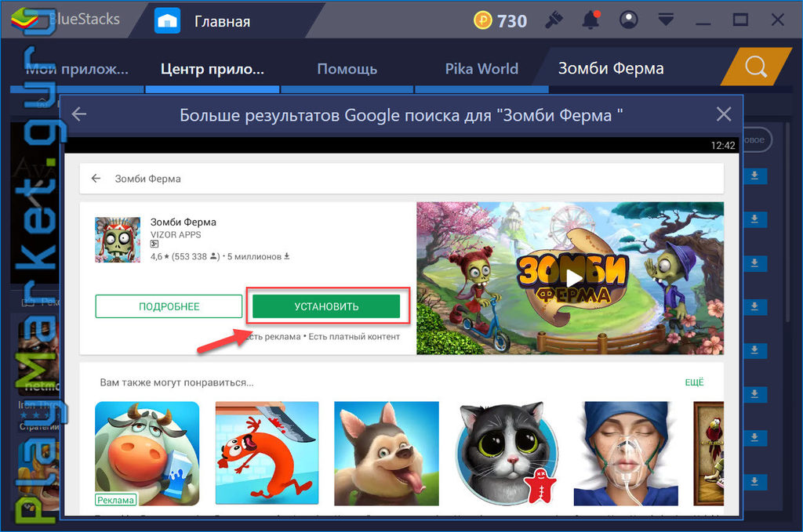Click the green УСТАНОВИТЬ button
Screen dimensions: 803x532
click(326, 306)
